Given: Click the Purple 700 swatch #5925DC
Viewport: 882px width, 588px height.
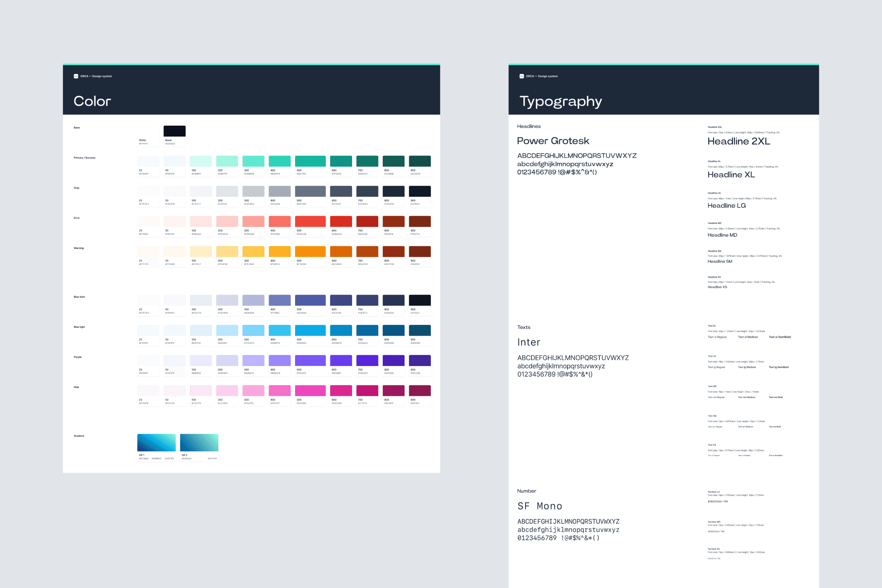Looking at the screenshot, I should [x=367, y=361].
